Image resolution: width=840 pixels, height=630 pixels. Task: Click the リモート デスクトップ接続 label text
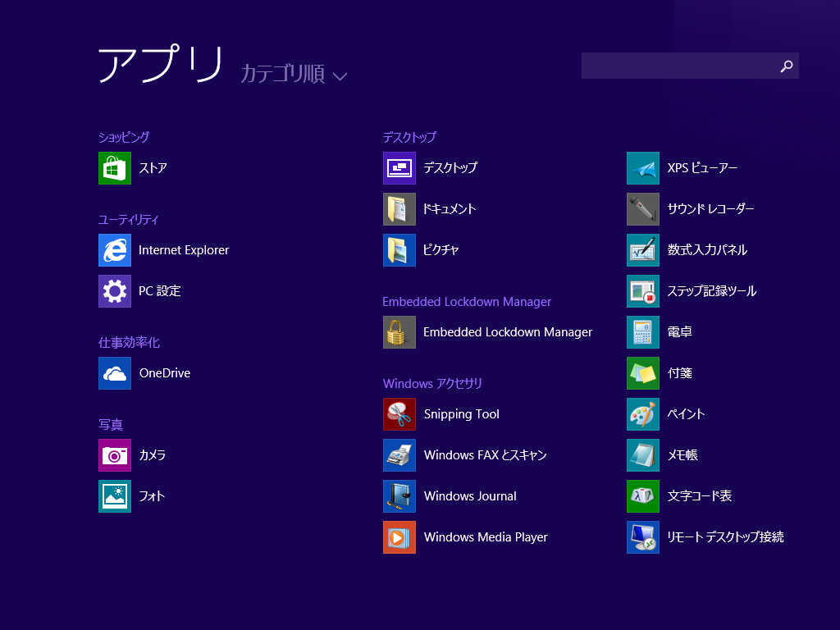pos(725,537)
